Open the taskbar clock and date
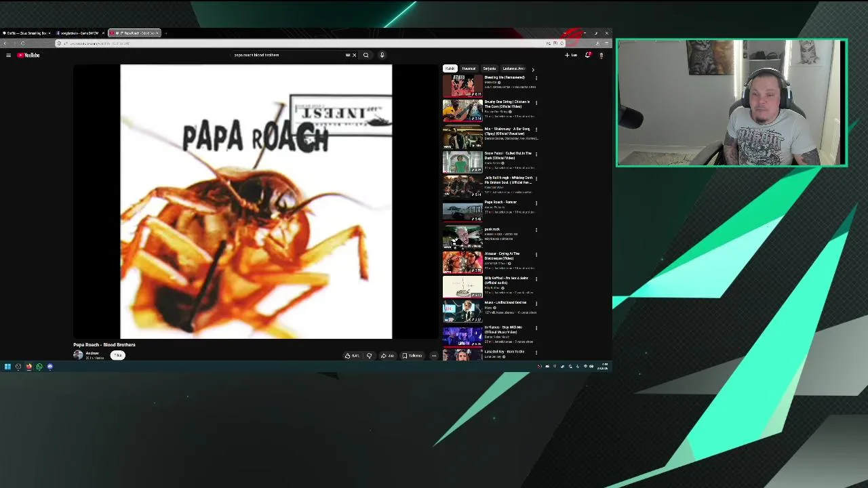This screenshot has height=488, width=868. click(x=603, y=367)
